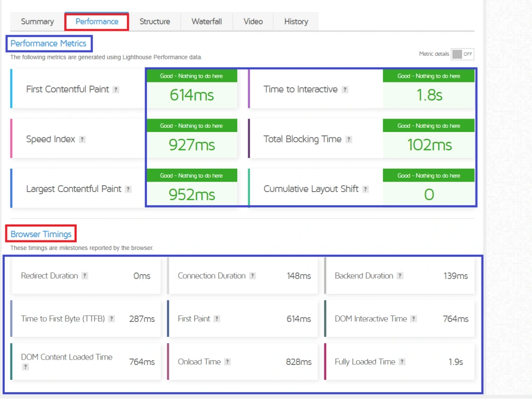
Task: Click the First Contentful Paint label
Action: (x=68, y=89)
